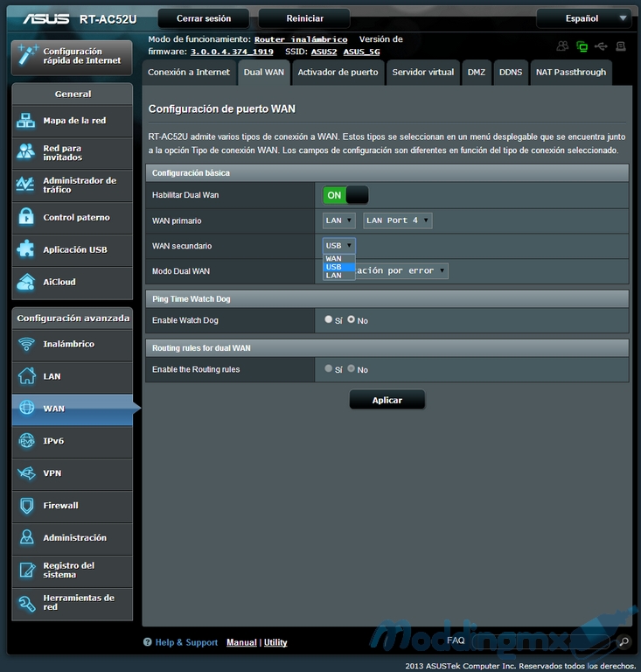Open the Activador de puerto tab
Viewport: 641px width, 672px height.
click(x=338, y=73)
